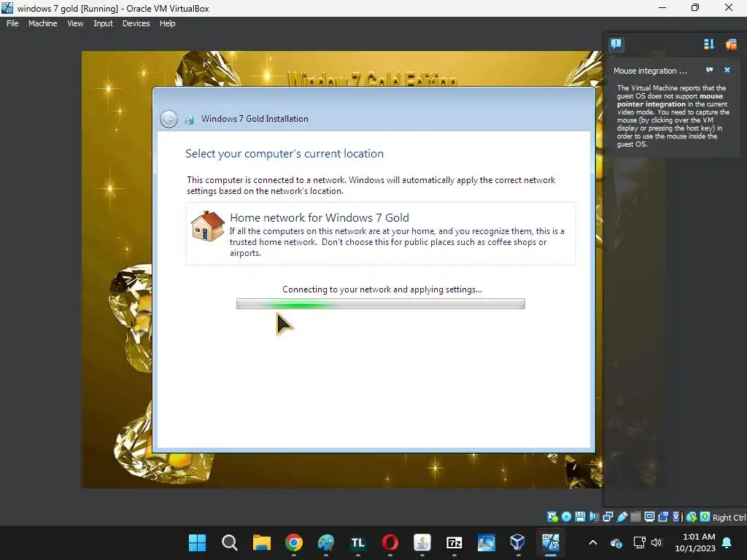The image size is (747, 560).
Task: Open taskbar Search
Action: (x=230, y=542)
